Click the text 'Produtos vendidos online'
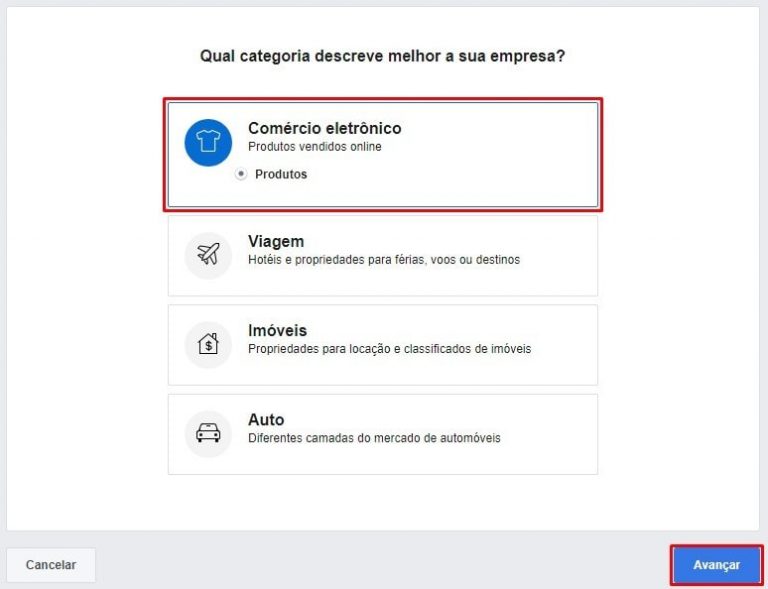 click(x=314, y=146)
